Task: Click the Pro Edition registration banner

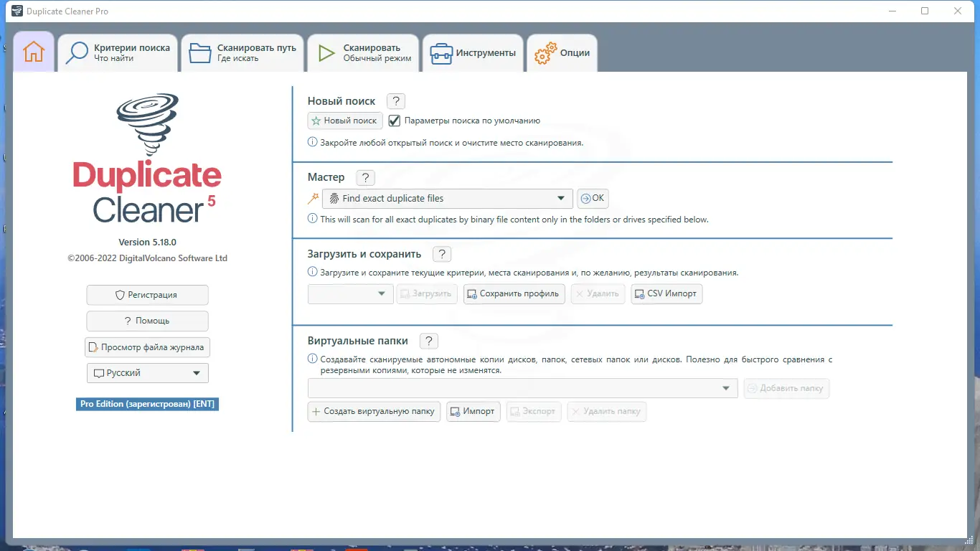Action: 147,404
